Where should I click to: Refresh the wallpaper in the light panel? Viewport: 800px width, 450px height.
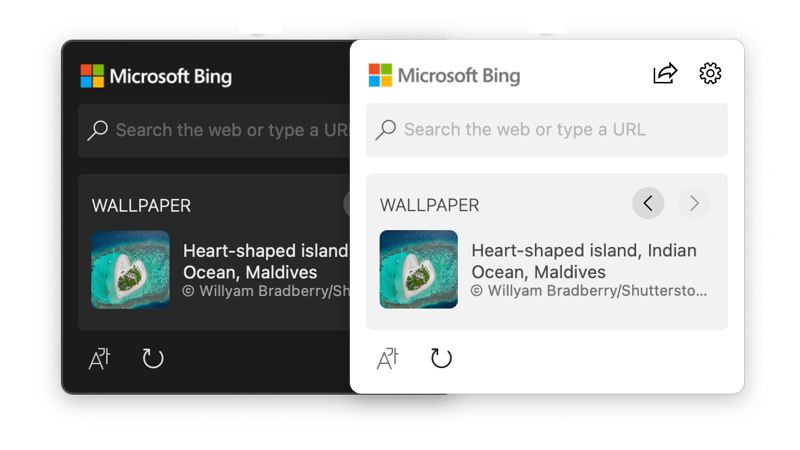click(x=441, y=358)
